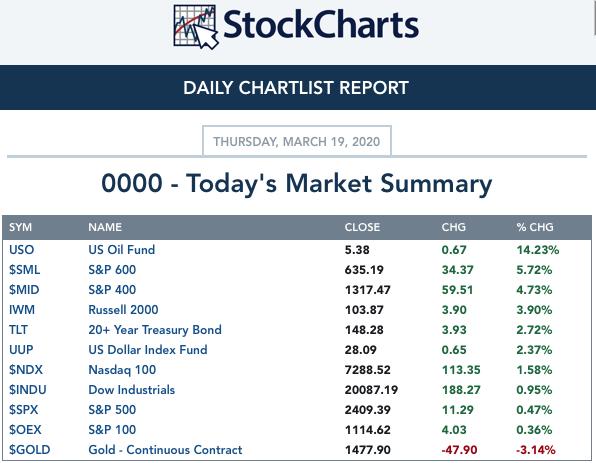The image size is (596, 463).
Task: Click the % CHG column header
Action: click(x=535, y=227)
